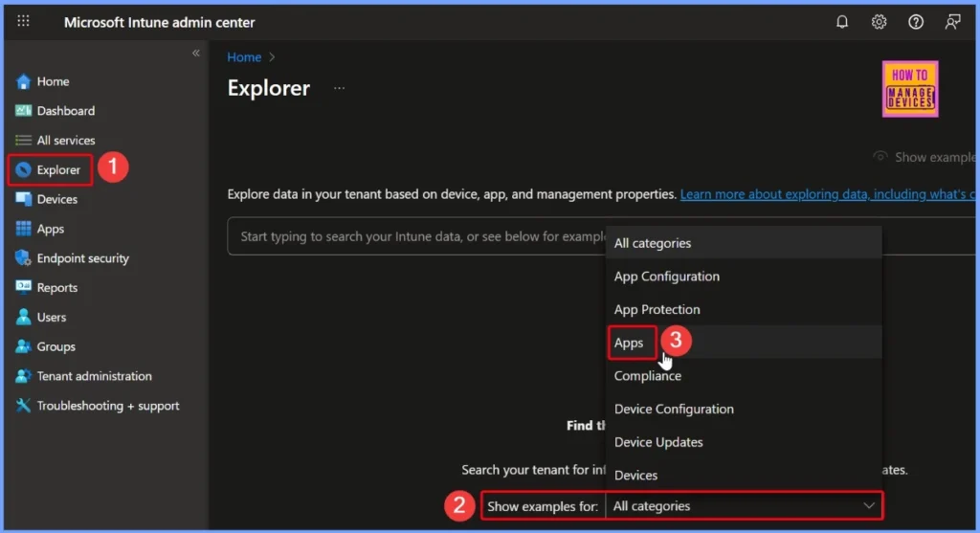The height and width of the screenshot is (533, 980).
Task: Click the Users person icon
Action: pyautogui.click(x=23, y=317)
